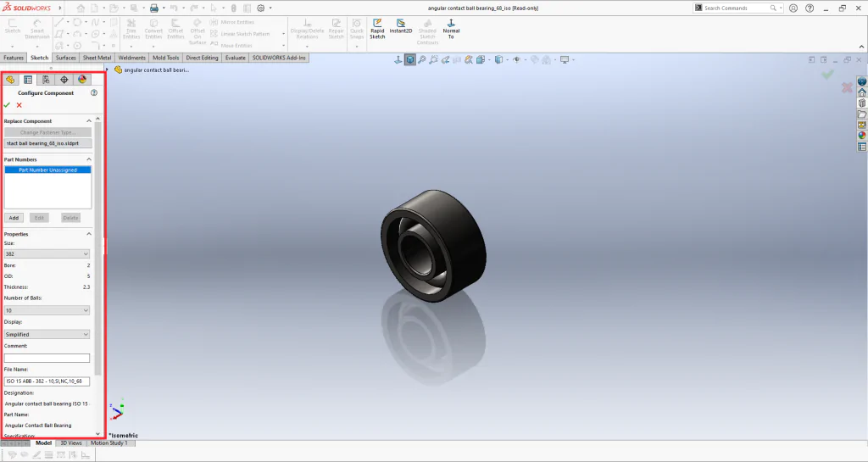Switch to the Mold Tools tab
Image resolution: width=868 pixels, height=462 pixels.
tap(165, 58)
